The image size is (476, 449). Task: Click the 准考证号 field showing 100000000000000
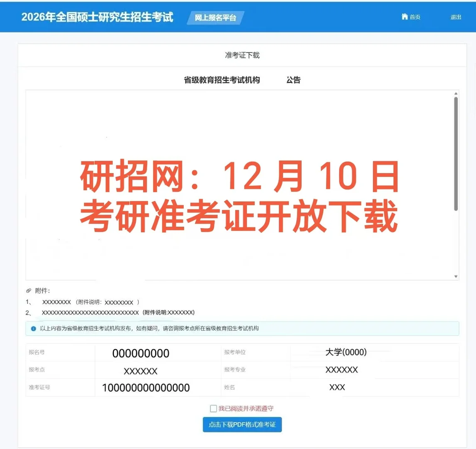point(146,387)
